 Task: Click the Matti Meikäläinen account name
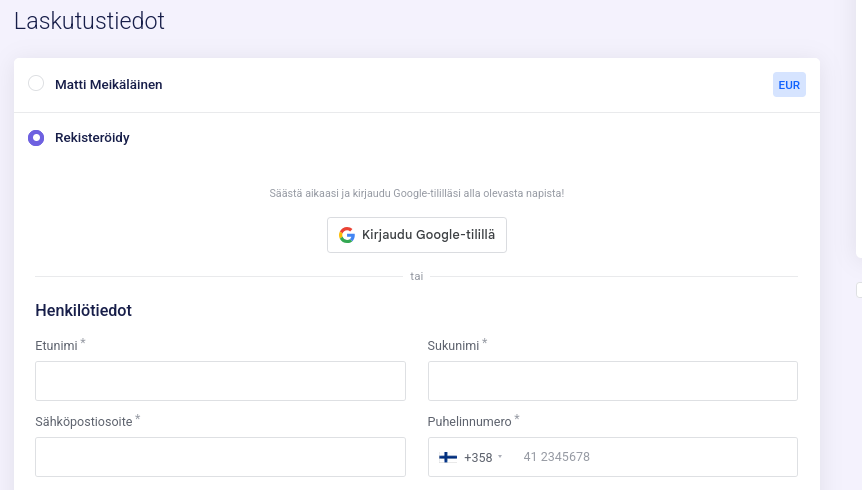[x=108, y=85]
